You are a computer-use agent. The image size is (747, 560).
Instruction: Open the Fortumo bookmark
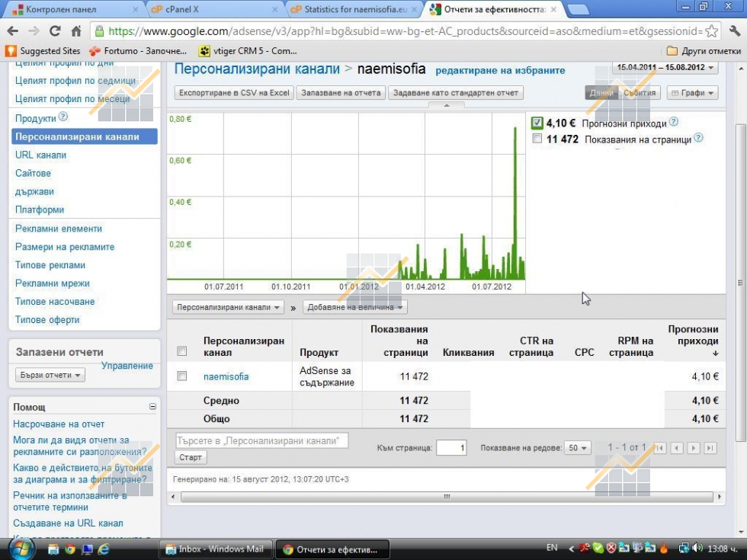coord(139,51)
